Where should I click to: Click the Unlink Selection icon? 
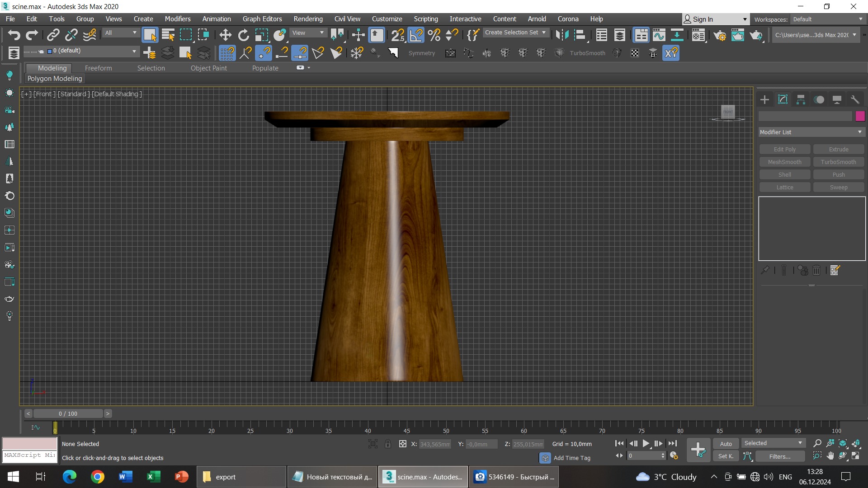(x=71, y=35)
